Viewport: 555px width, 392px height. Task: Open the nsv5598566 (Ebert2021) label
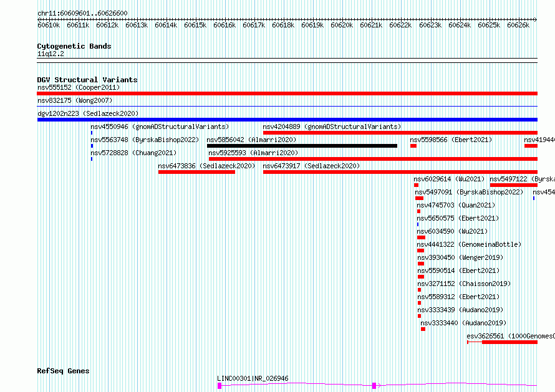click(x=451, y=140)
